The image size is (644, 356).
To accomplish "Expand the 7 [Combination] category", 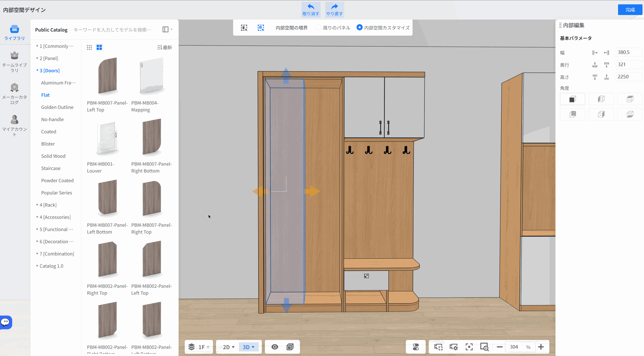I will click(55, 254).
